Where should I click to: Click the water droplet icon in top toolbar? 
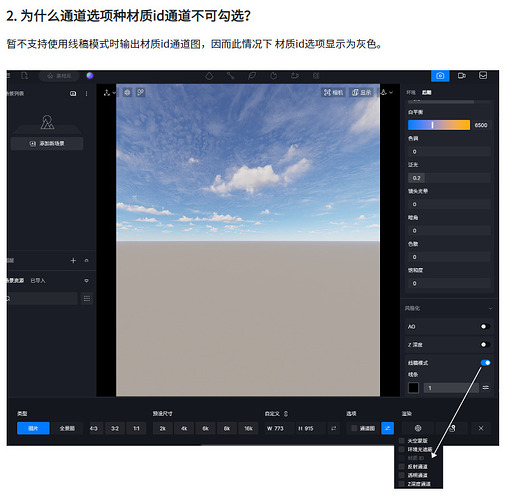coord(209,76)
